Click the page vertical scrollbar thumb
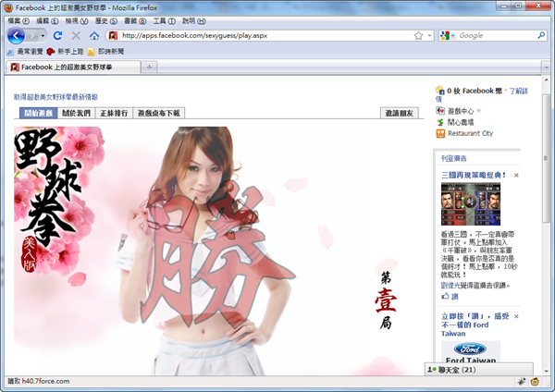This screenshot has height=392, width=555. click(x=546, y=157)
